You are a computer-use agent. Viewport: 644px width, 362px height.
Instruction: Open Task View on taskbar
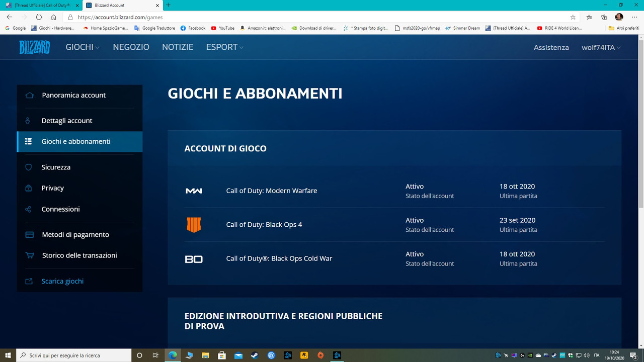coord(156,355)
